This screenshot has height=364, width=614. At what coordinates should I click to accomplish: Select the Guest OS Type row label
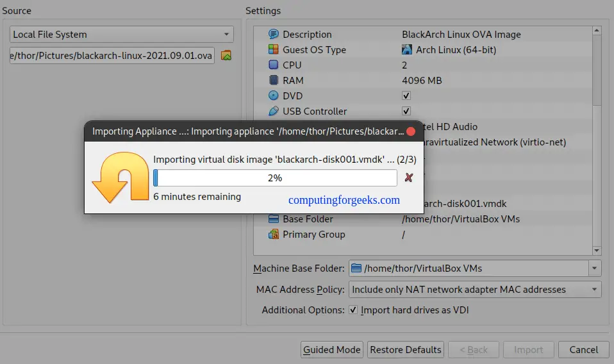click(315, 50)
